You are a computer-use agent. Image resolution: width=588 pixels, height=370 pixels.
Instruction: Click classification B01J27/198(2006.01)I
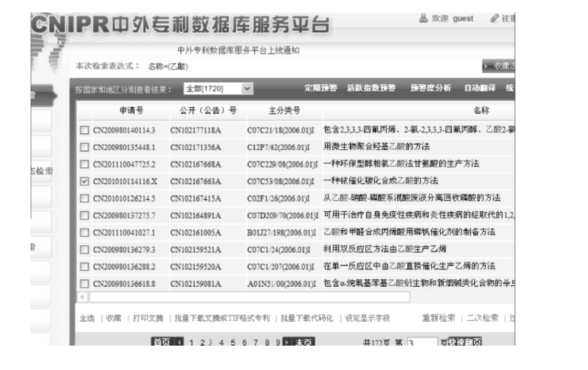(282, 233)
